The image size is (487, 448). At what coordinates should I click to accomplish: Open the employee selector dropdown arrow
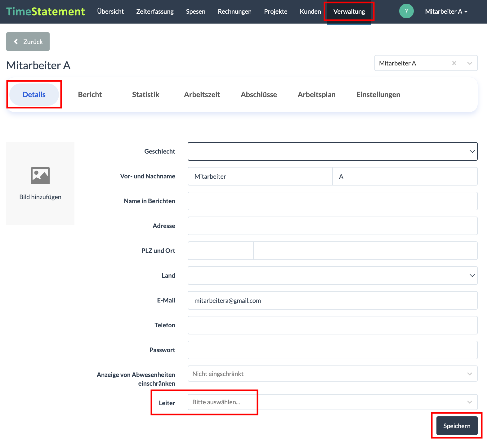coord(470,63)
